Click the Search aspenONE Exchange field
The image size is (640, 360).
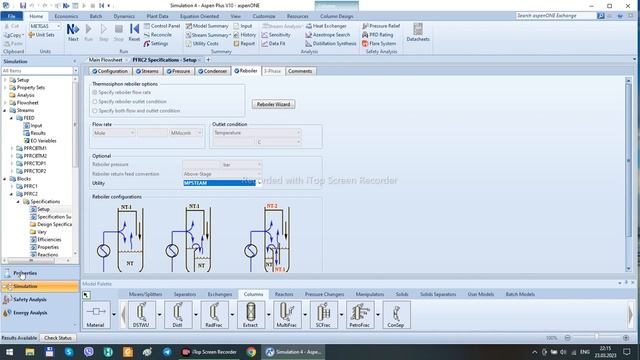[x=556, y=16]
